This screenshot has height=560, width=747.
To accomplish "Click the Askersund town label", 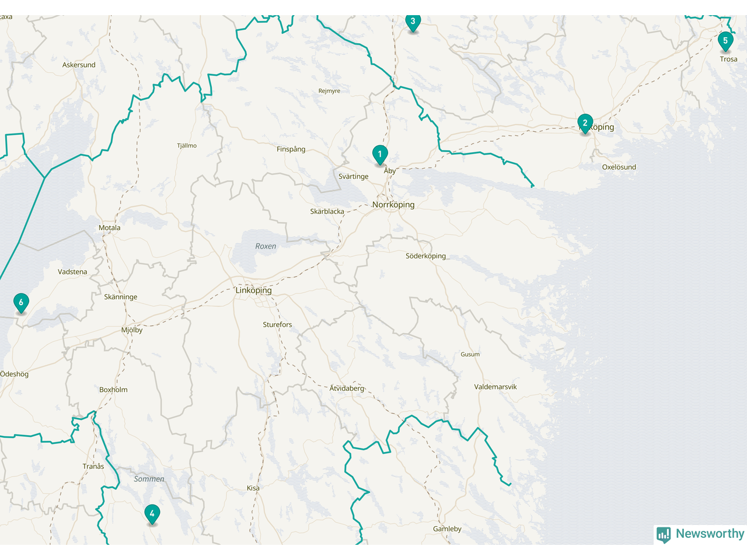I will point(79,65).
